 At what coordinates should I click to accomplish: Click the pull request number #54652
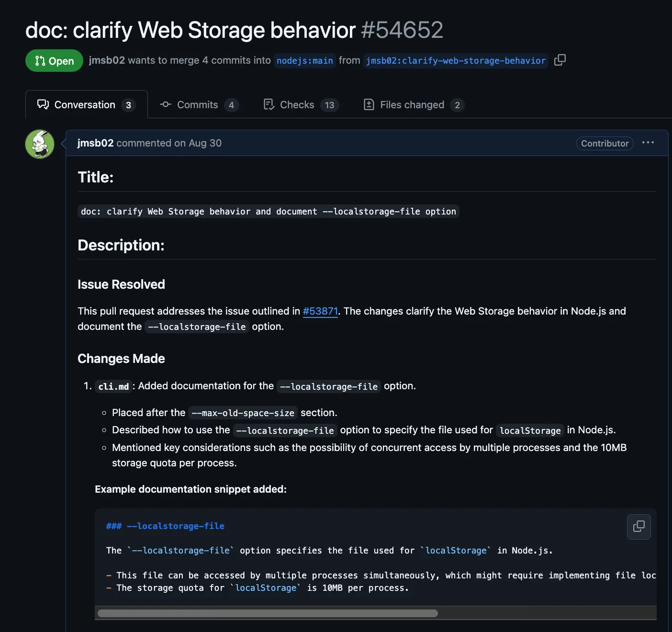pos(402,30)
